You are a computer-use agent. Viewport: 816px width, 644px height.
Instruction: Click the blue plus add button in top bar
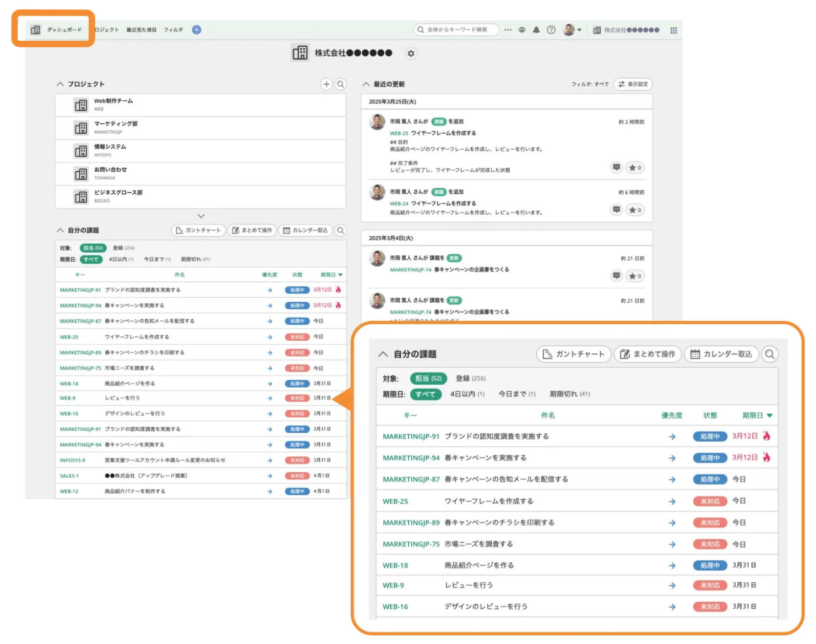coord(197,30)
